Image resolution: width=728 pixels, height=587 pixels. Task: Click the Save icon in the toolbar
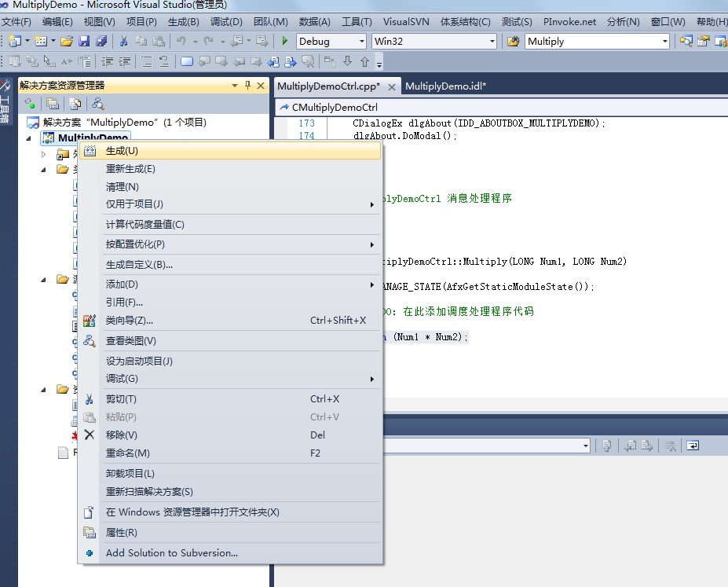(x=84, y=42)
